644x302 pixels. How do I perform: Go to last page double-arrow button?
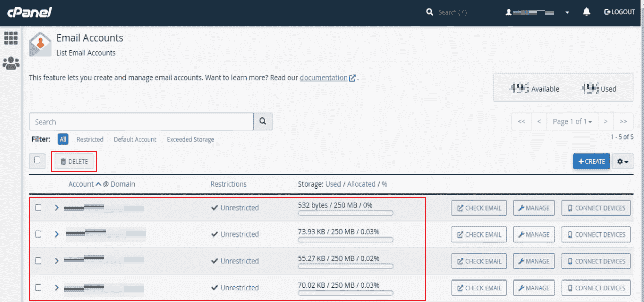623,121
